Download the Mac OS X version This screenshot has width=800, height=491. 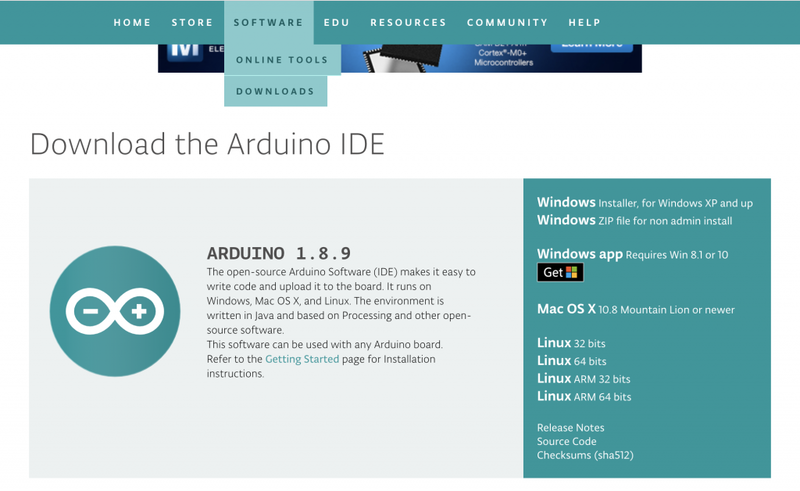[x=636, y=309]
